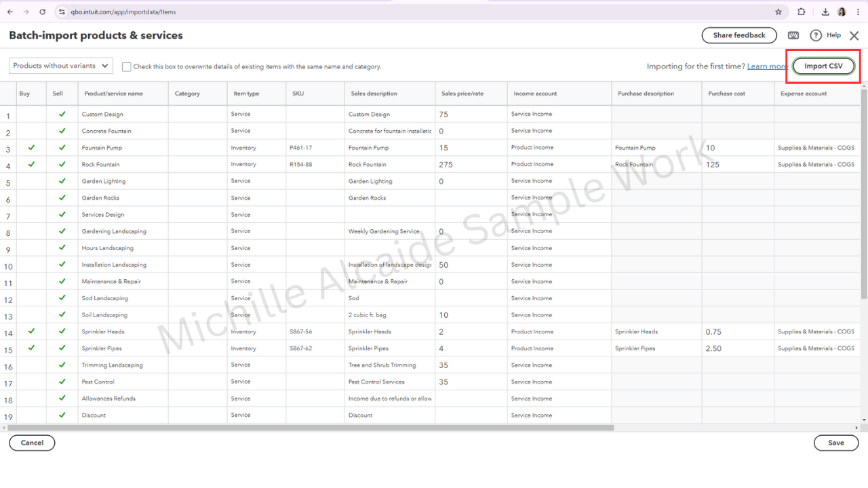The image size is (868, 488).
Task: Click the Purchase cost column header
Action: click(738, 94)
